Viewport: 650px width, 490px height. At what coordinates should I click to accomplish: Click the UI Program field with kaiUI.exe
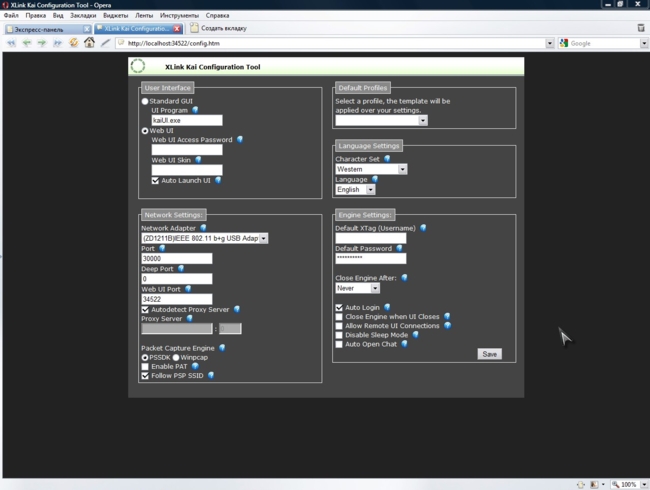187,120
